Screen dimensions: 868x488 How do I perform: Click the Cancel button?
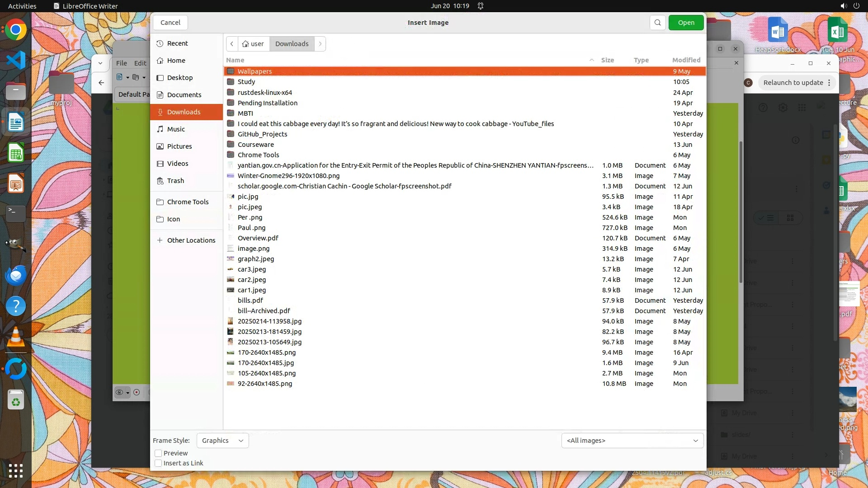(170, 23)
